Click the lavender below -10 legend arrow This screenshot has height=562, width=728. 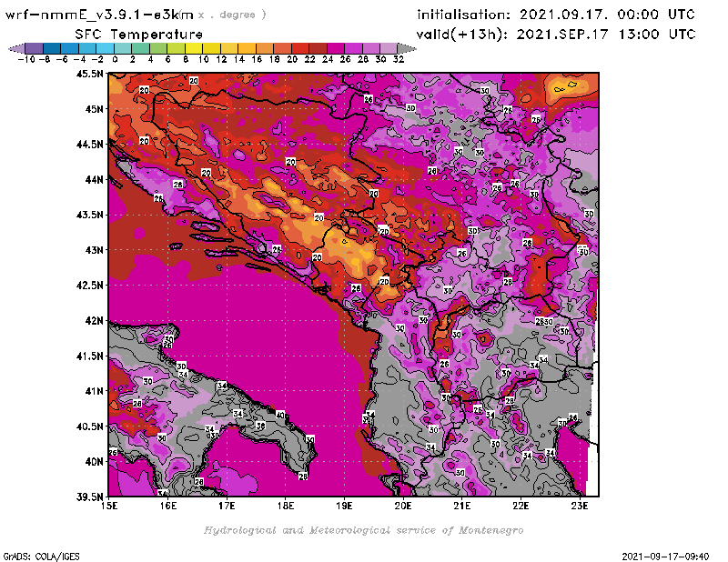coord(16,48)
